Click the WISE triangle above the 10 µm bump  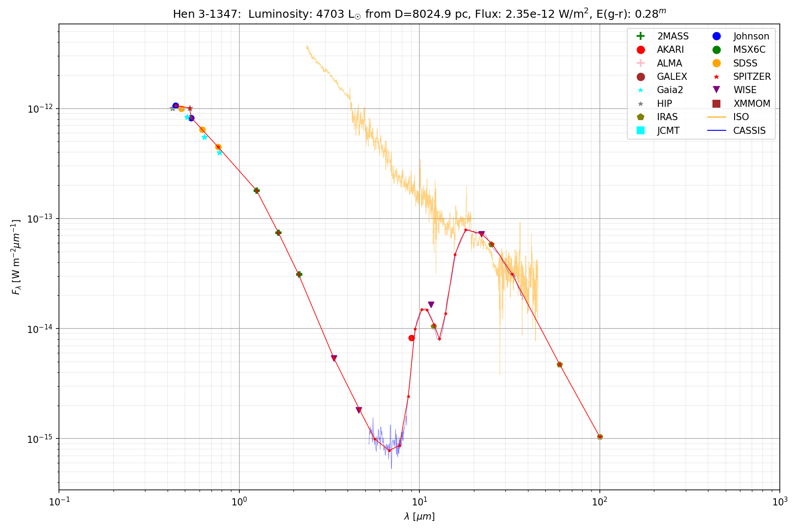pyautogui.click(x=431, y=305)
